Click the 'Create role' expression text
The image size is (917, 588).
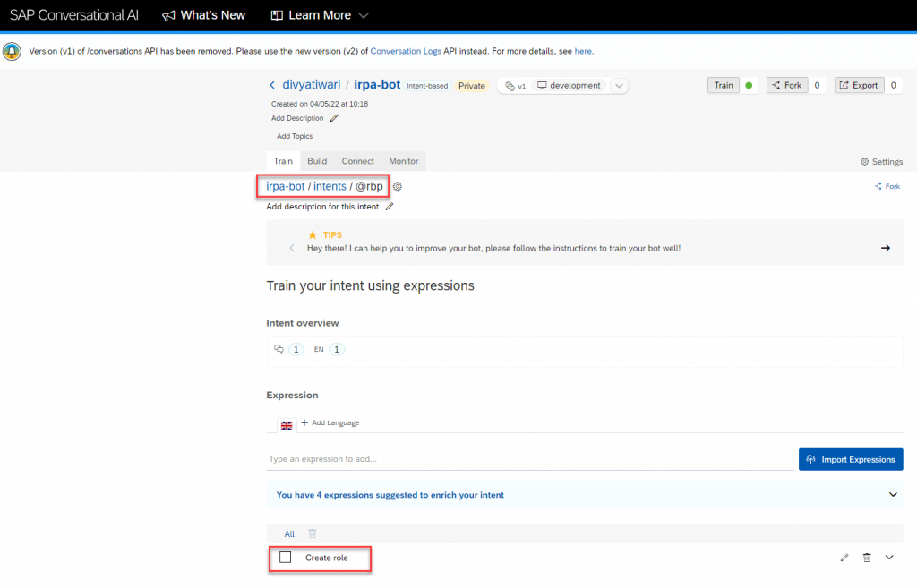[x=326, y=558]
